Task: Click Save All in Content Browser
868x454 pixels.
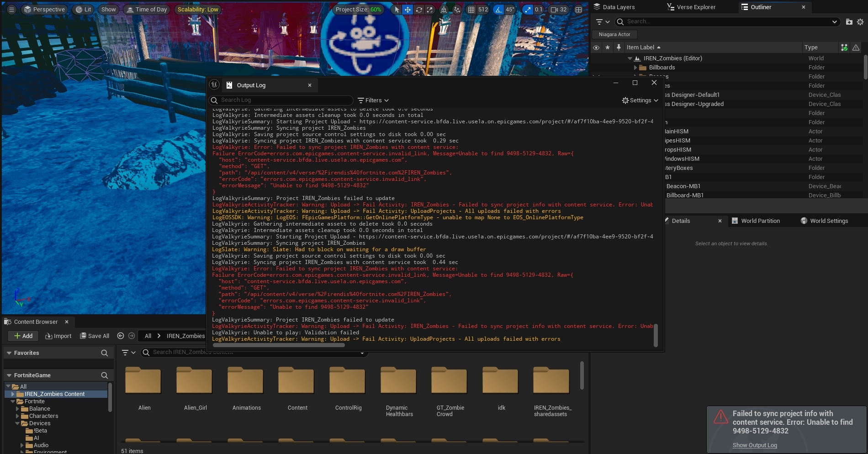Action: (95, 336)
